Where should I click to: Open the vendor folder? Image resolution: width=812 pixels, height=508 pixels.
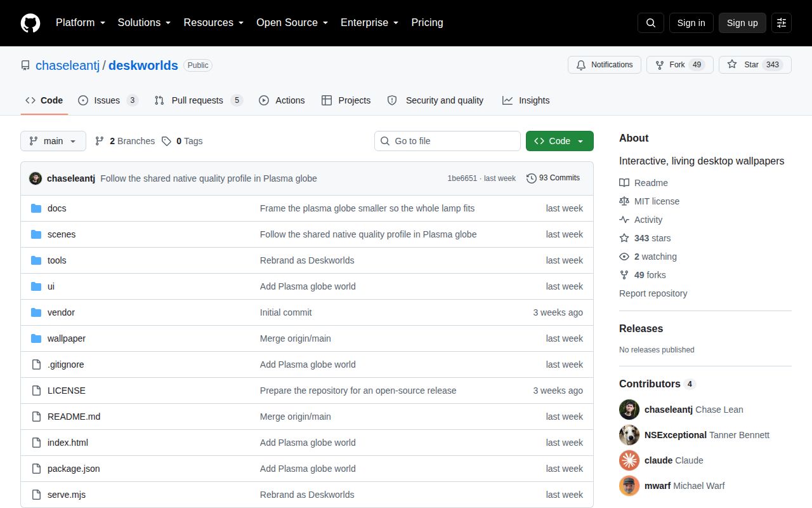tap(61, 312)
